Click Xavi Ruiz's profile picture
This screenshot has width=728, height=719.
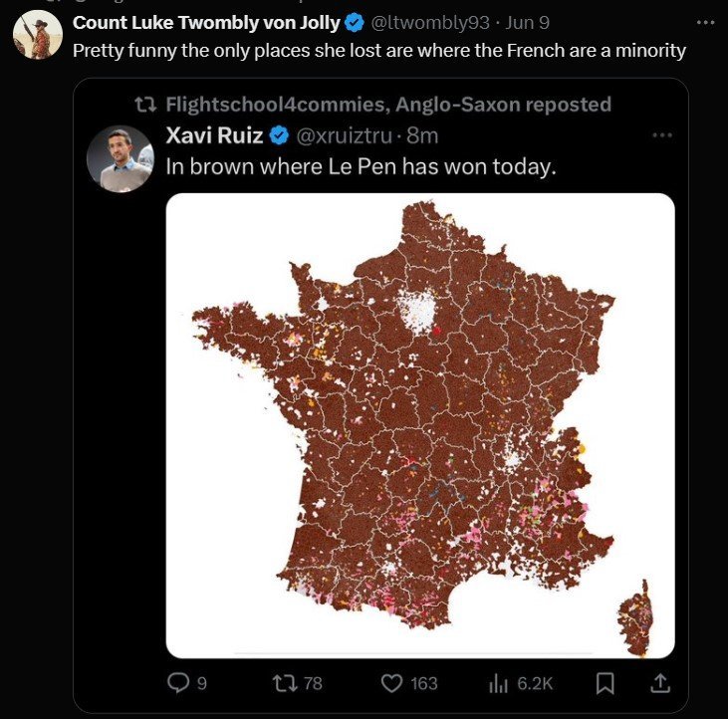tap(121, 158)
